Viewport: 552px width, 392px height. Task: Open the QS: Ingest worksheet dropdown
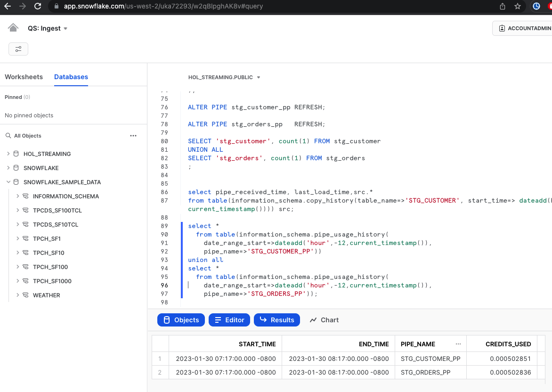point(47,28)
